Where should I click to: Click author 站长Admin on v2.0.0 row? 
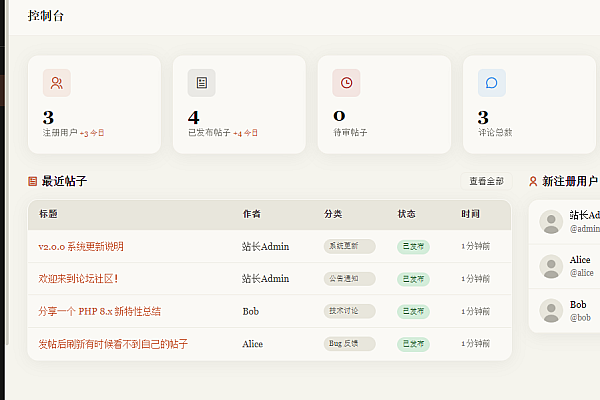(265, 247)
